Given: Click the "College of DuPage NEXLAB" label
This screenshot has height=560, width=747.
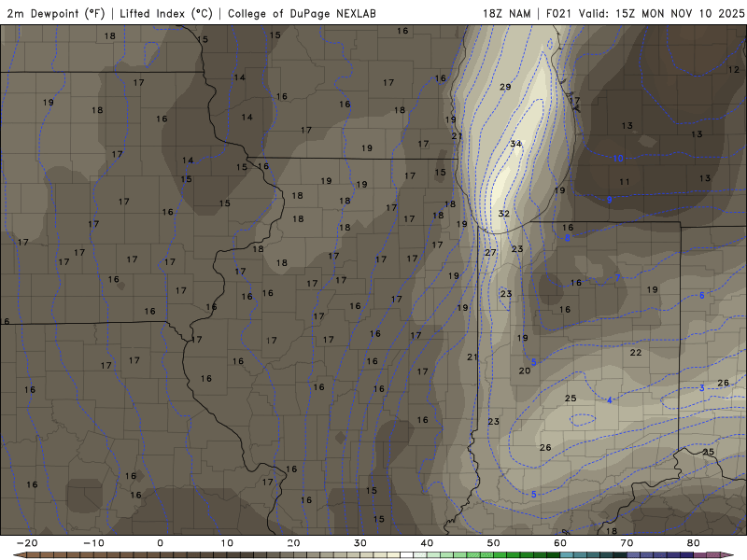Looking at the screenshot, I should [x=302, y=13].
